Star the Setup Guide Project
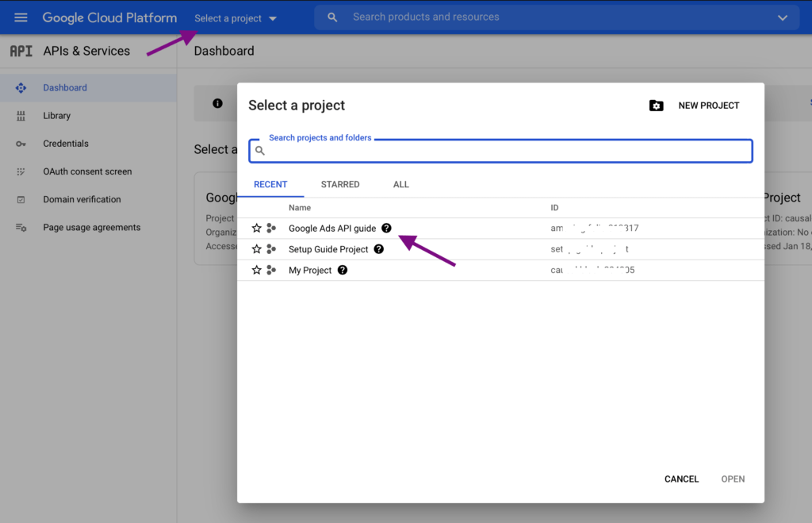The width and height of the screenshot is (812, 523). tap(256, 248)
